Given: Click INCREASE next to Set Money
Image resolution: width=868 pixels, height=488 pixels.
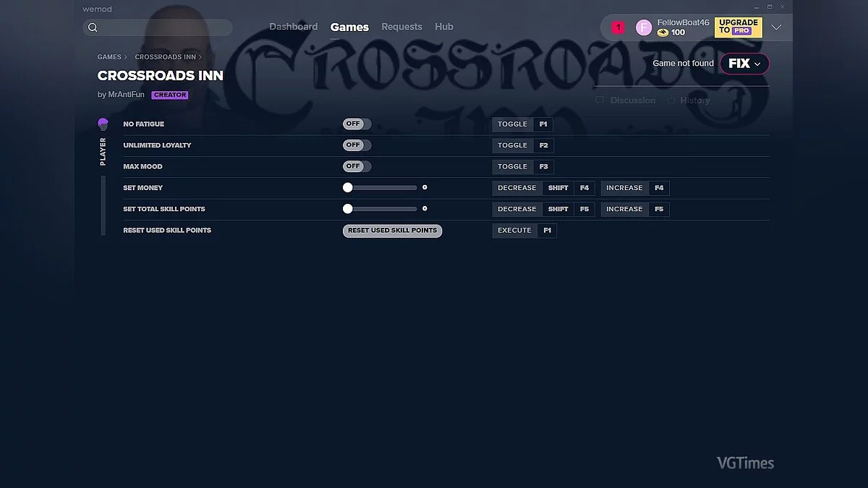Looking at the screenshot, I should (x=624, y=188).
